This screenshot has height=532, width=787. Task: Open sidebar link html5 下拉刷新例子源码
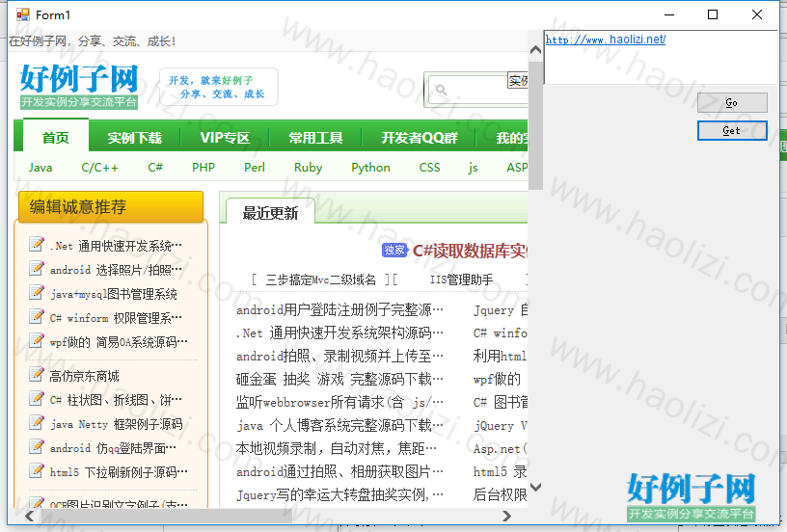click(119, 472)
